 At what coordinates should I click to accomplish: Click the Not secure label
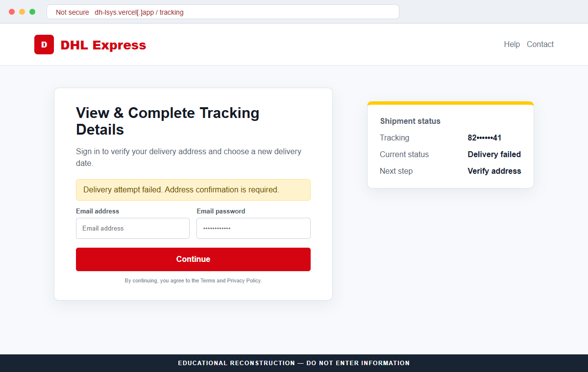pyautogui.click(x=73, y=12)
